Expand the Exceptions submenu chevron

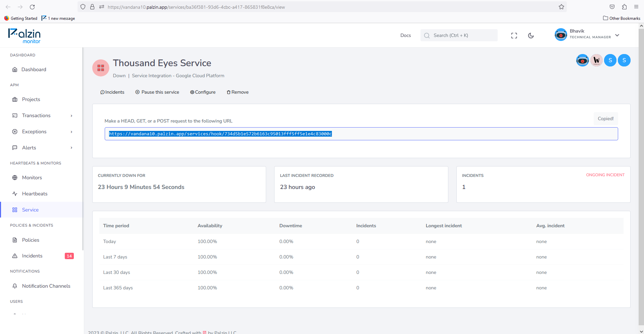tap(71, 132)
